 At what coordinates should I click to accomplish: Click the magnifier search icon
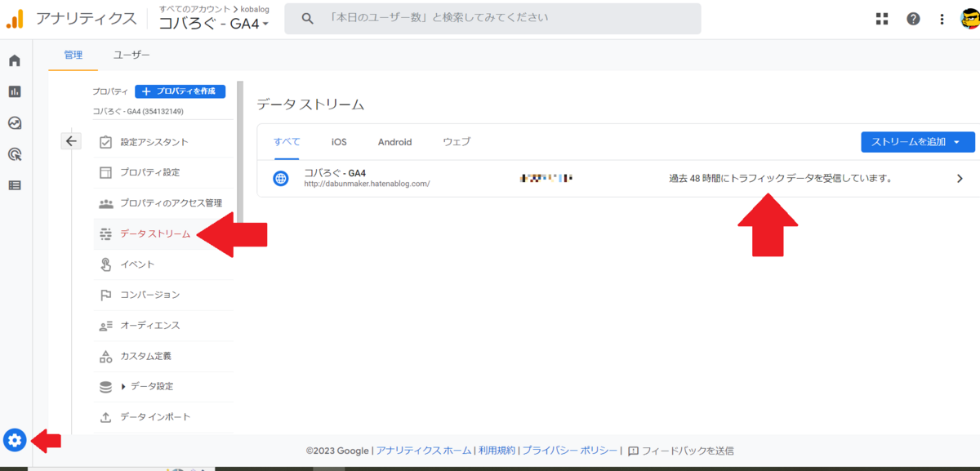308,18
